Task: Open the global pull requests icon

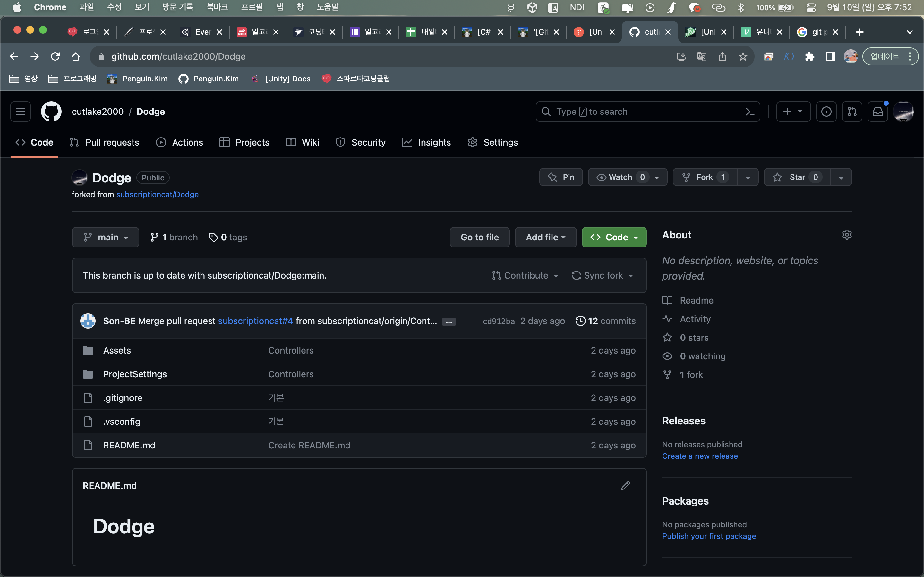Action: pyautogui.click(x=852, y=112)
